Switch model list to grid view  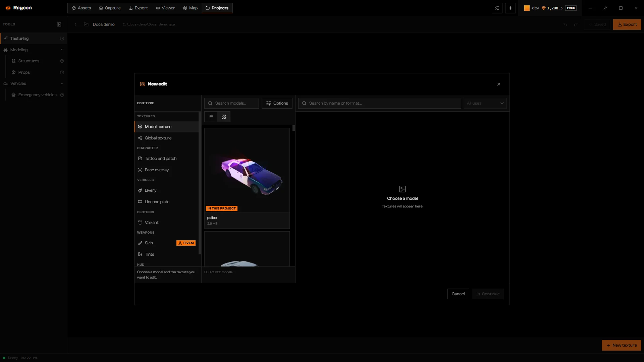(x=224, y=117)
